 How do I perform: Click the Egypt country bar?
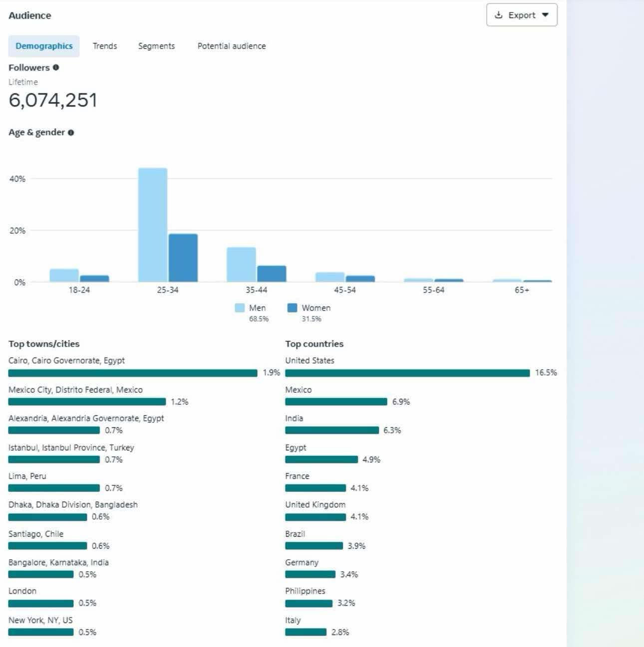(x=322, y=459)
